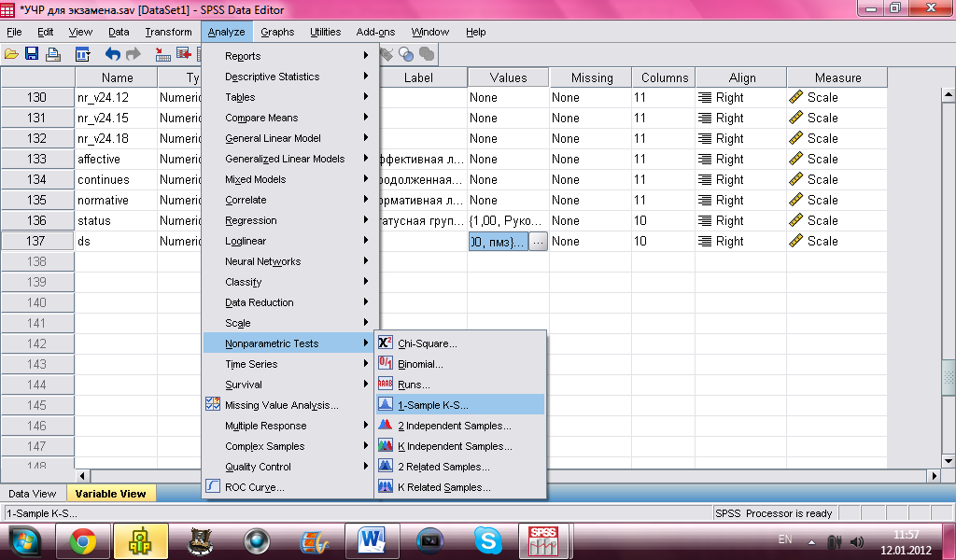
Task: Click the Runs test icon
Action: tap(386, 384)
